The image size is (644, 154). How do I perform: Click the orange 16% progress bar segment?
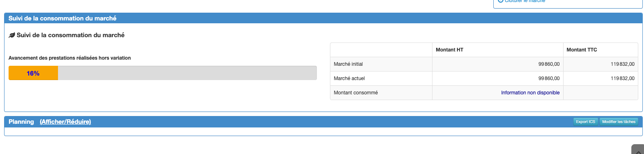pyautogui.click(x=33, y=73)
